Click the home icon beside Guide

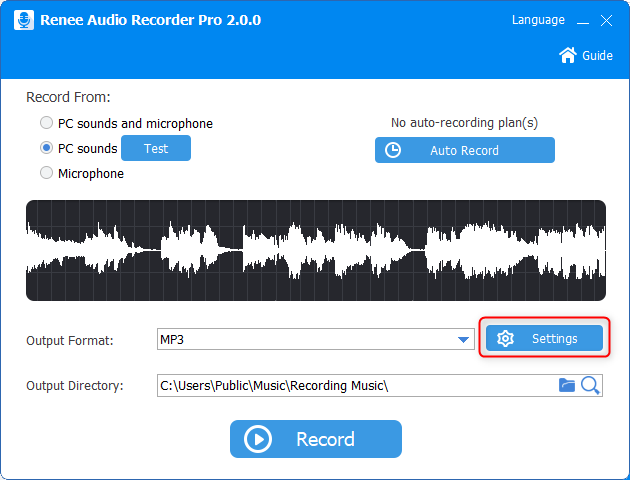coord(568,55)
